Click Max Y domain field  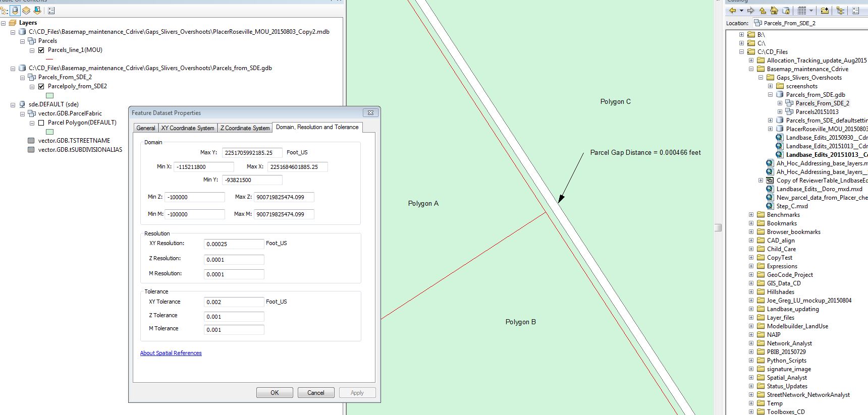[252, 153]
